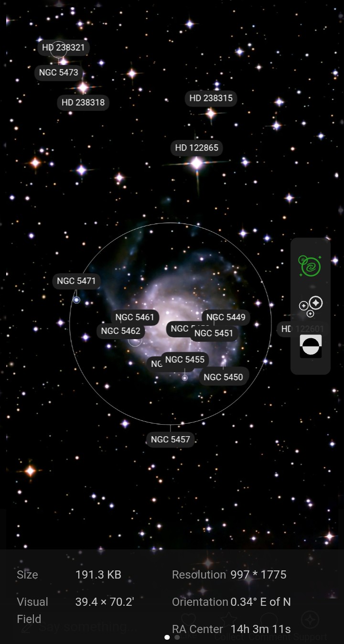Tap the NGC 5449 label

226,317
